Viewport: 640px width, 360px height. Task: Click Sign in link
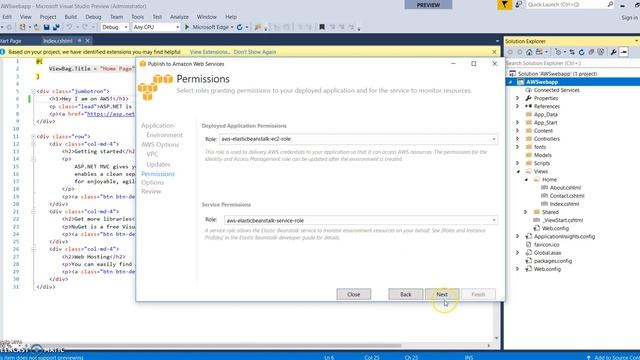[x=629, y=18]
